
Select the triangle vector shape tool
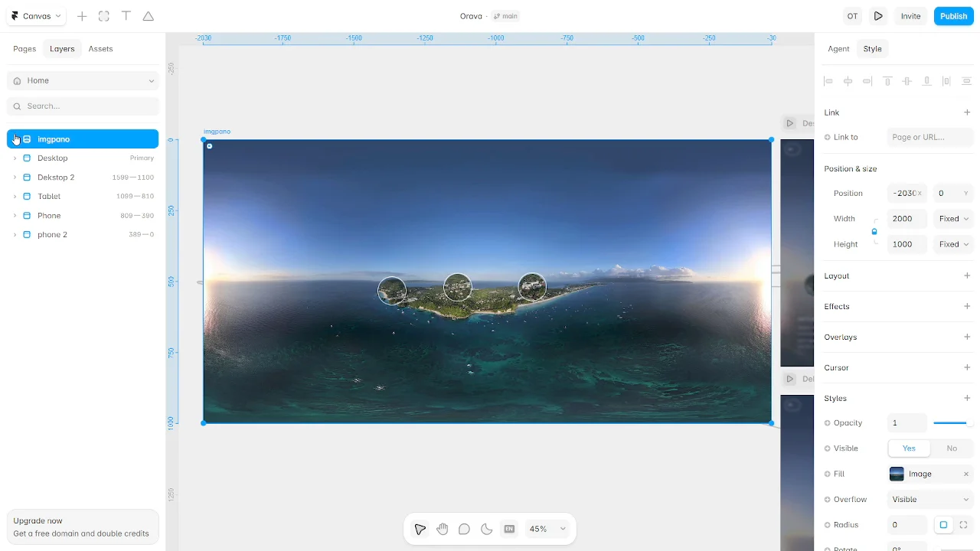(x=149, y=16)
